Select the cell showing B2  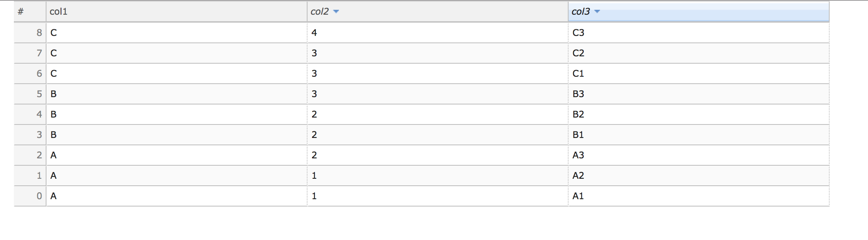click(579, 114)
